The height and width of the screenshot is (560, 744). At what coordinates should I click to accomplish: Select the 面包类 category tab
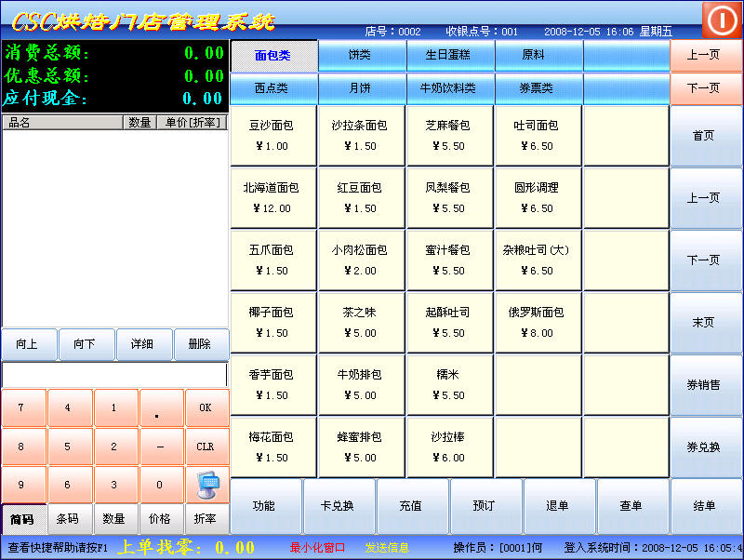pyautogui.click(x=273, y=56)
